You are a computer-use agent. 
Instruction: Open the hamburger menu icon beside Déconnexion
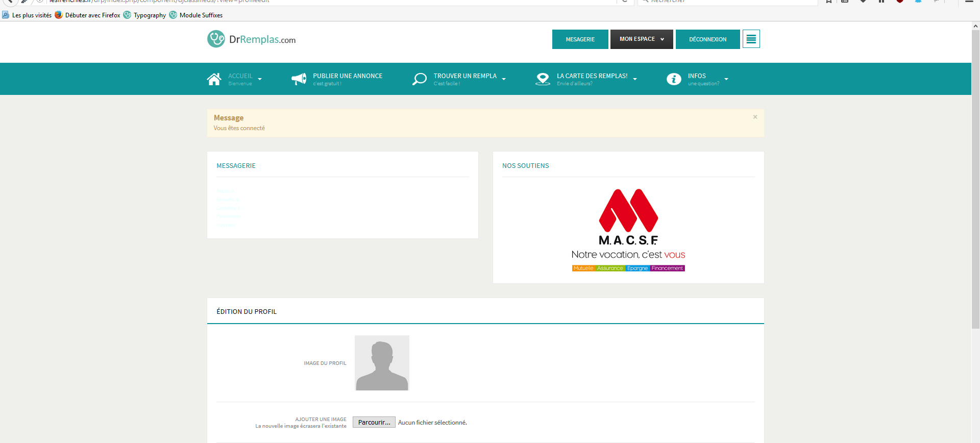click(751, 39)
